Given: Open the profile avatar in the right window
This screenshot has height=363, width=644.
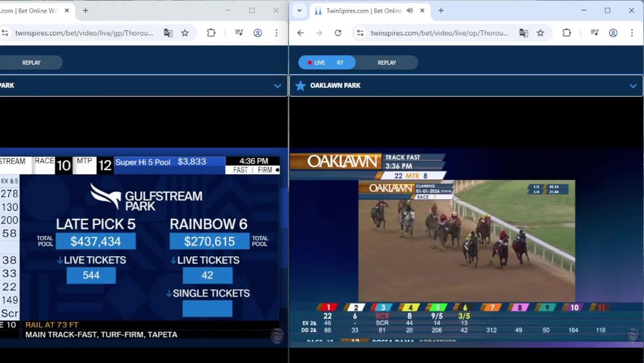Looking at the screenshot, I should pyautogui.click(x=613, y=33).
